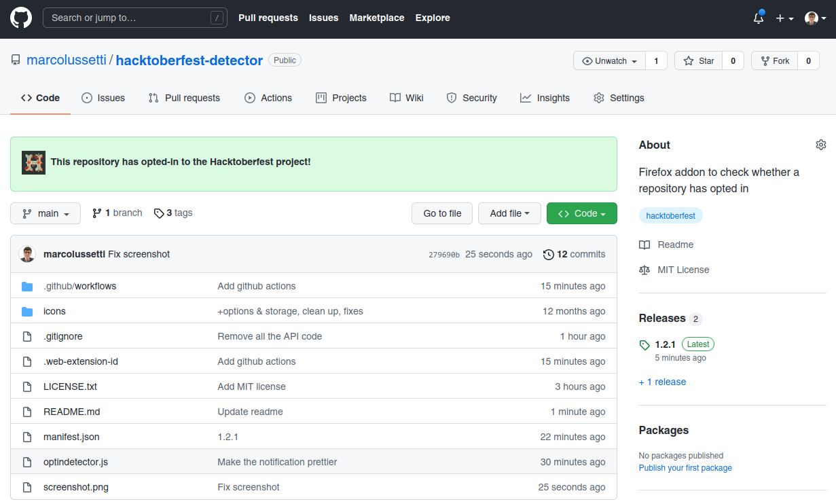Click the file icon beside manifest.json
Image resolution: width=836 pixels, height=504 pixels.
point(27,437)
